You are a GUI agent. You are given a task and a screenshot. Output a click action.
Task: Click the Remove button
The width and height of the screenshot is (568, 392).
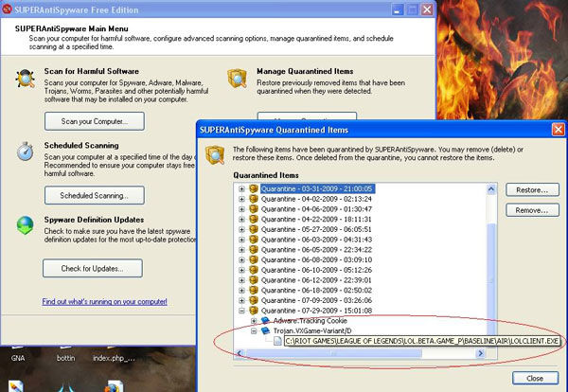[532, 210]
